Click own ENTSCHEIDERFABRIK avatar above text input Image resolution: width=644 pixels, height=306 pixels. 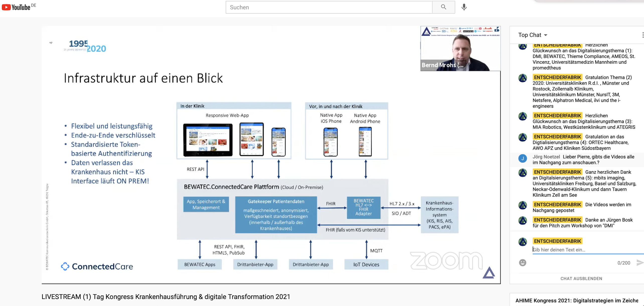523,242
